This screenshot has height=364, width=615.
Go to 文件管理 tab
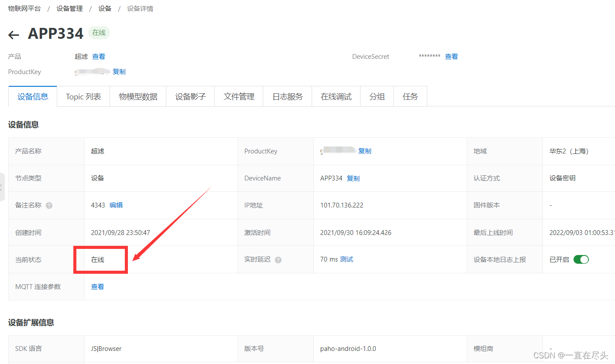pos(239,96)
